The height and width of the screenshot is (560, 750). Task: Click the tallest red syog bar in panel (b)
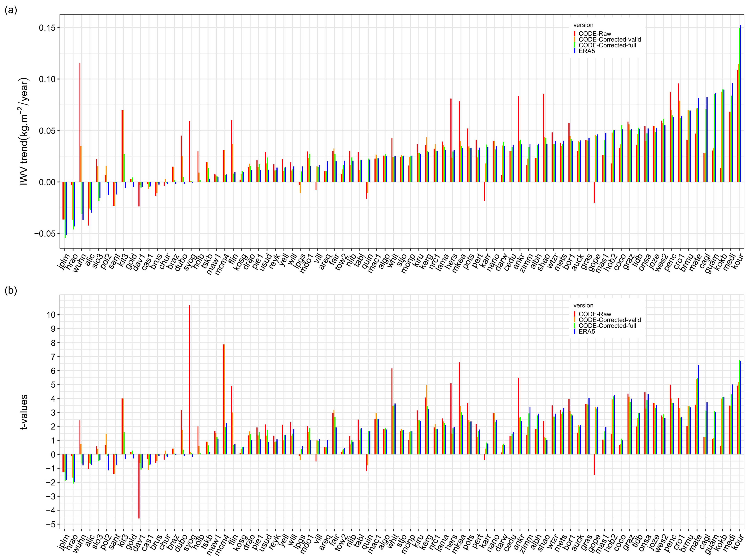coord(190,380)
